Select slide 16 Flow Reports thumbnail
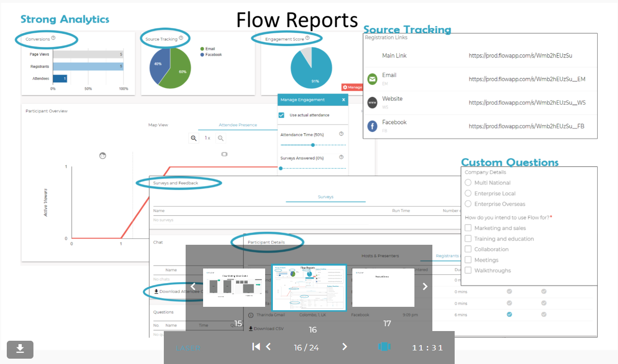 point(309,287)
